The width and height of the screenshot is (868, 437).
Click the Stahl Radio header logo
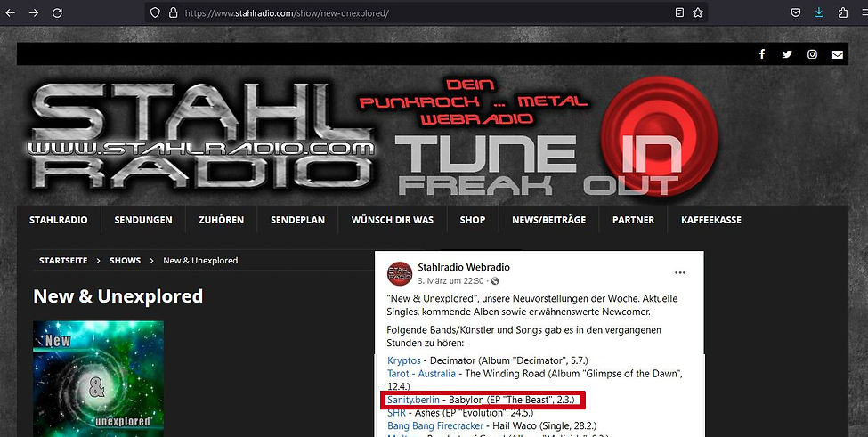[199, 135]
